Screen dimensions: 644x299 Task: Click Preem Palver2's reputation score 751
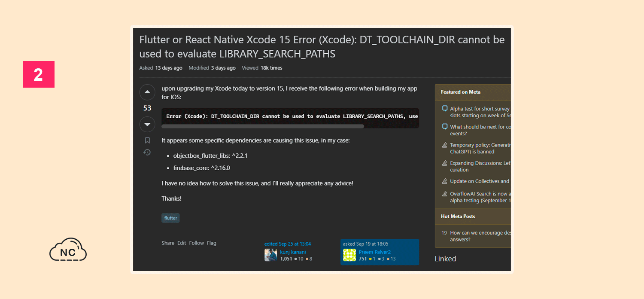click(x=363, y=259)
